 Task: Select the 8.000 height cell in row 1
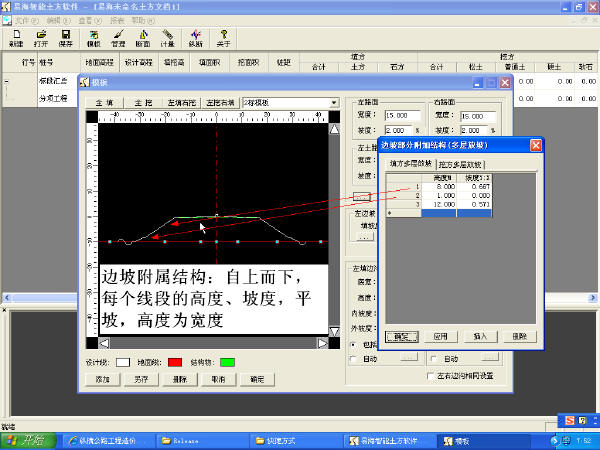click(439, 187)
